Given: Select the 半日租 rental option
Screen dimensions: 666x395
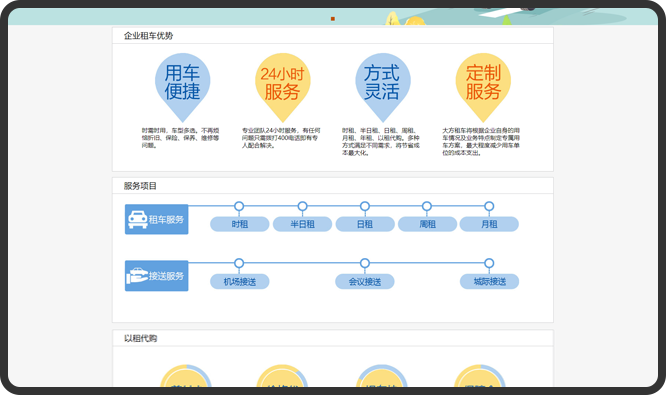Looking at the screenshot, I should [x=302, y=224].
